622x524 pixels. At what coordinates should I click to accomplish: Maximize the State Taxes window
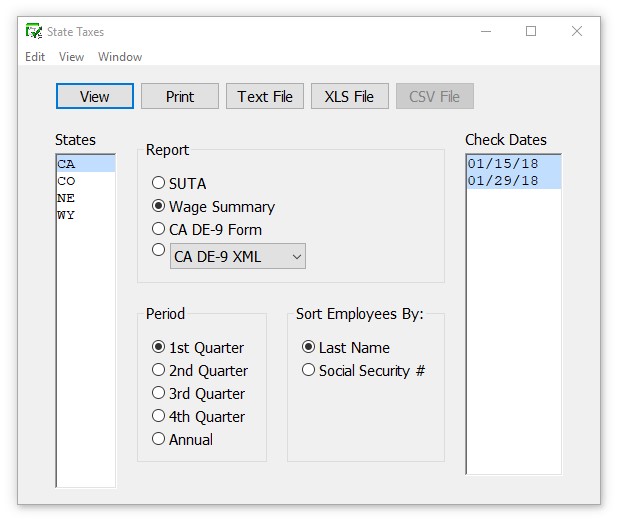tap(531, 32)
